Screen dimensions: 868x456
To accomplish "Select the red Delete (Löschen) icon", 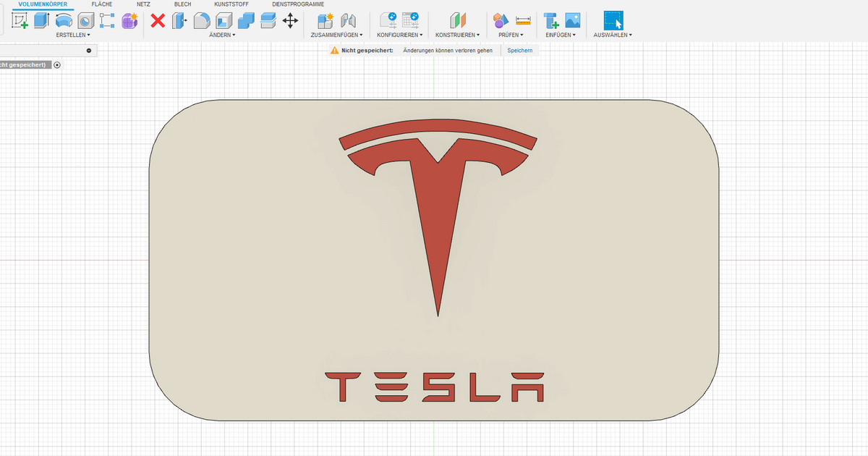I will click(158, 21).
